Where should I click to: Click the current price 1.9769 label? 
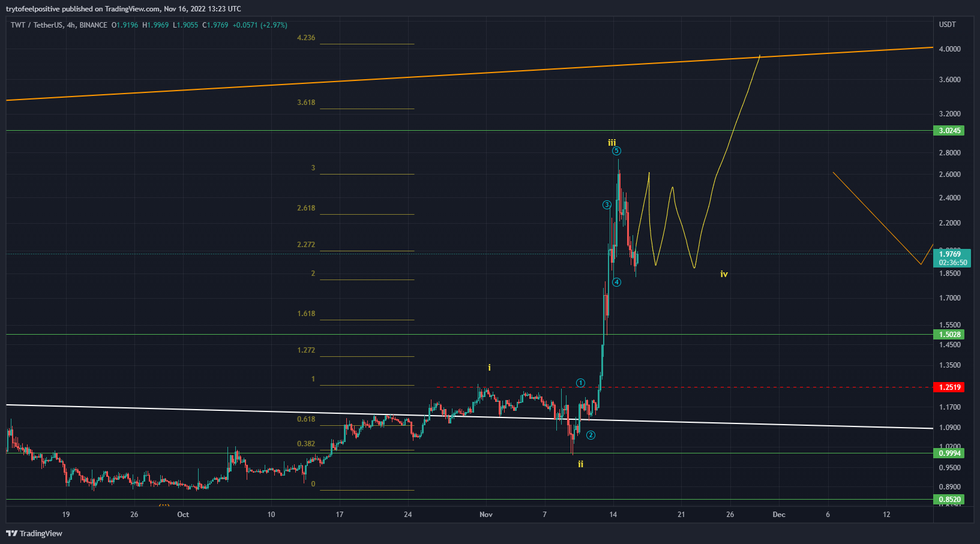952,259
